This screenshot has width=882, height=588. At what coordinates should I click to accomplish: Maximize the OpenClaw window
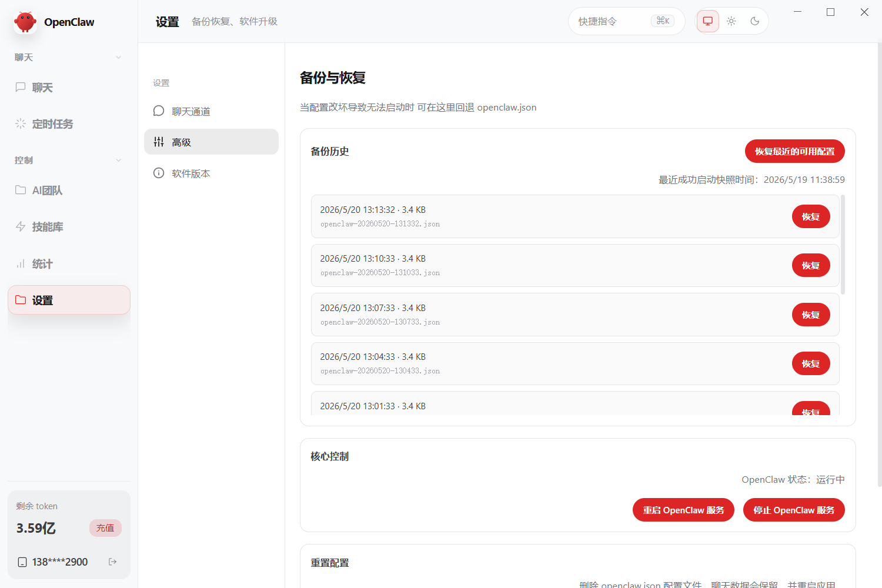[x=830, y=12]
